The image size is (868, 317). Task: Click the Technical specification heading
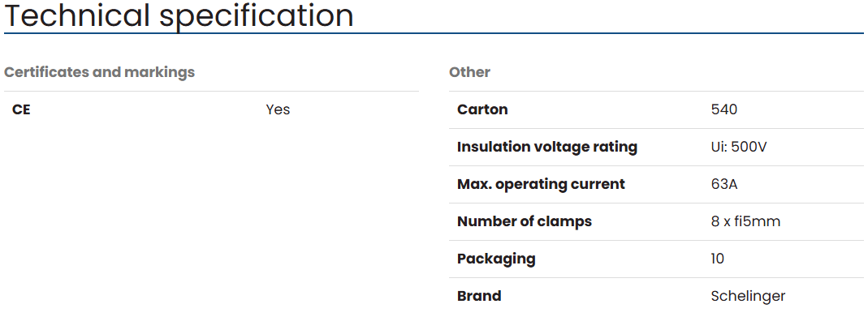(179, 15)
